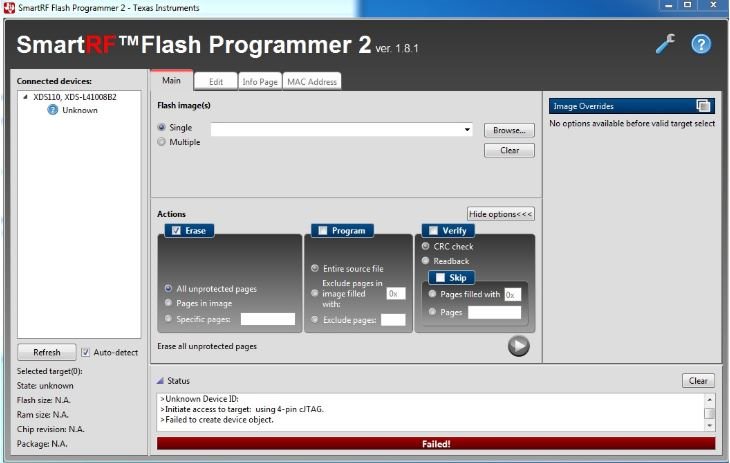Viewport: 730px width, 463px height.
Task: Open the flash image file dropdown
Action: pyautogui.click(x=467, y=129)
